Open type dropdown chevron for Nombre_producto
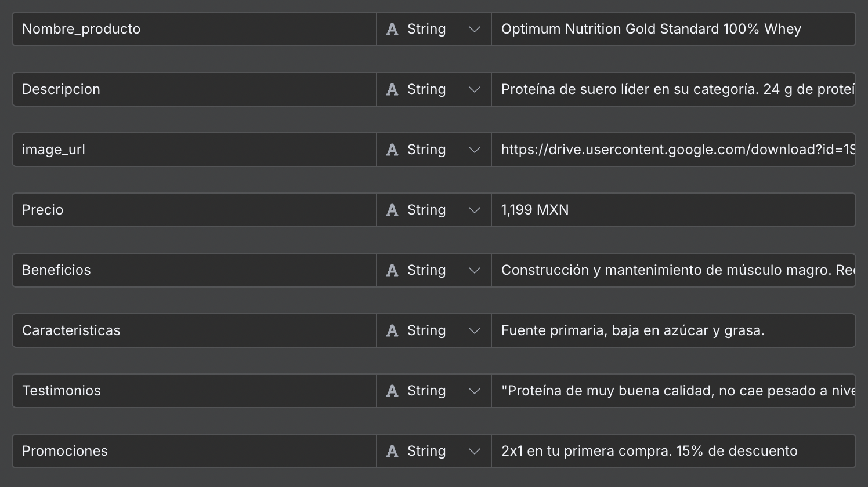The image size is (868, 487). point(474,30)
